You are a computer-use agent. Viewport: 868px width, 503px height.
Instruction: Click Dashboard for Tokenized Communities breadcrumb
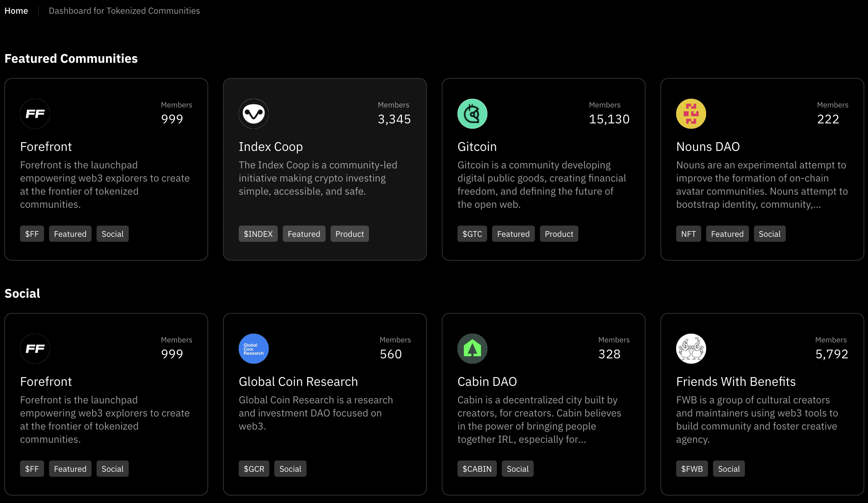[x=124, y=11]
